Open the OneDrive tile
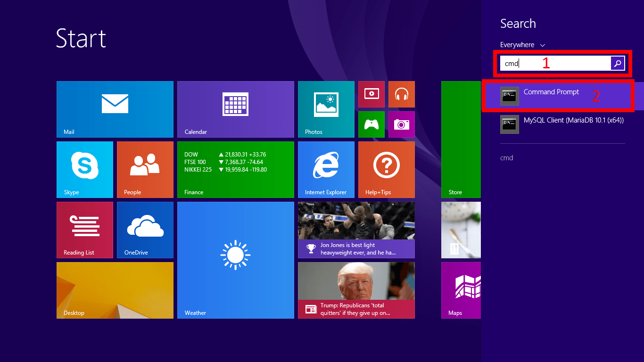 click(x=145, y=230)
